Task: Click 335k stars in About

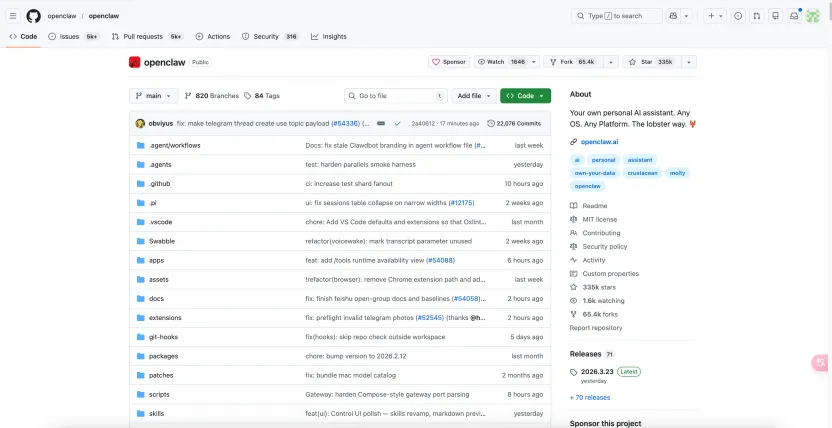Action: click(x=593, y=287)
